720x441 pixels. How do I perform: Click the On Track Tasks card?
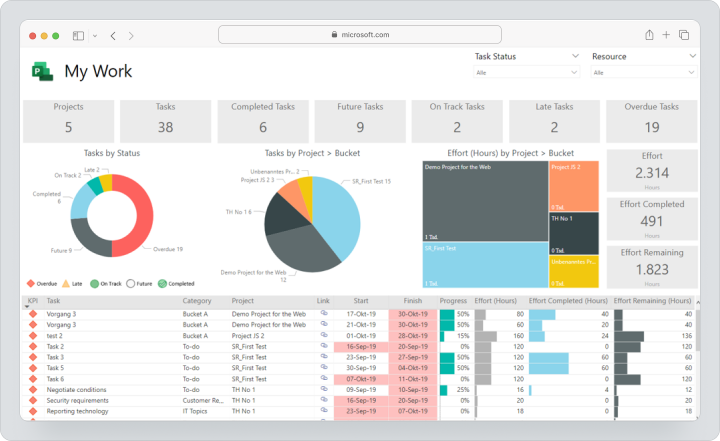tap(457, 121)
